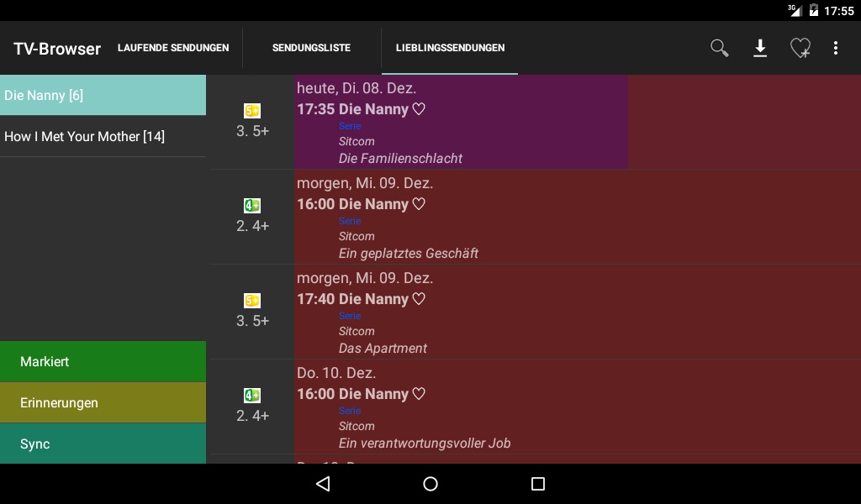
Task: Tap the 3G signal indicator
Action: tap(795, 10)
